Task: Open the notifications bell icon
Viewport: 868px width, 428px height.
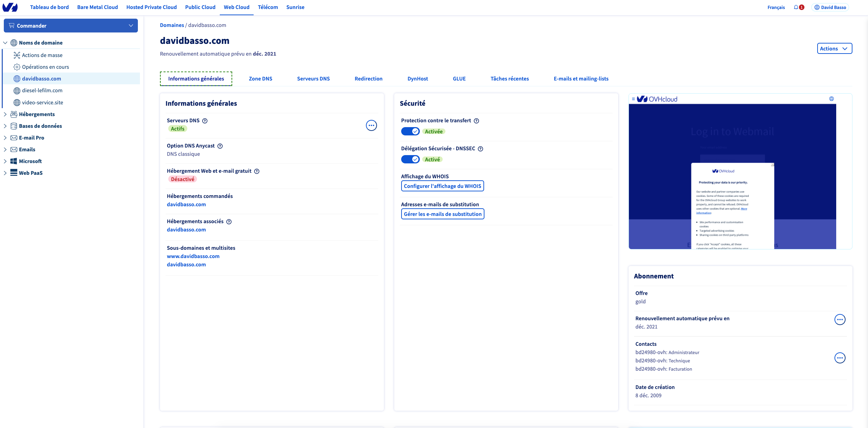Action: (796, 7)
